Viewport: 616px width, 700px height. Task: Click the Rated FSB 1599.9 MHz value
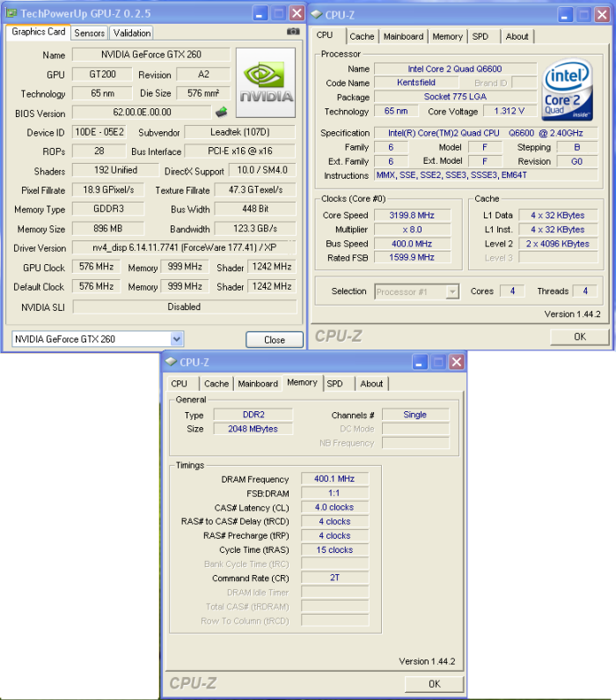tap(412, 258)
